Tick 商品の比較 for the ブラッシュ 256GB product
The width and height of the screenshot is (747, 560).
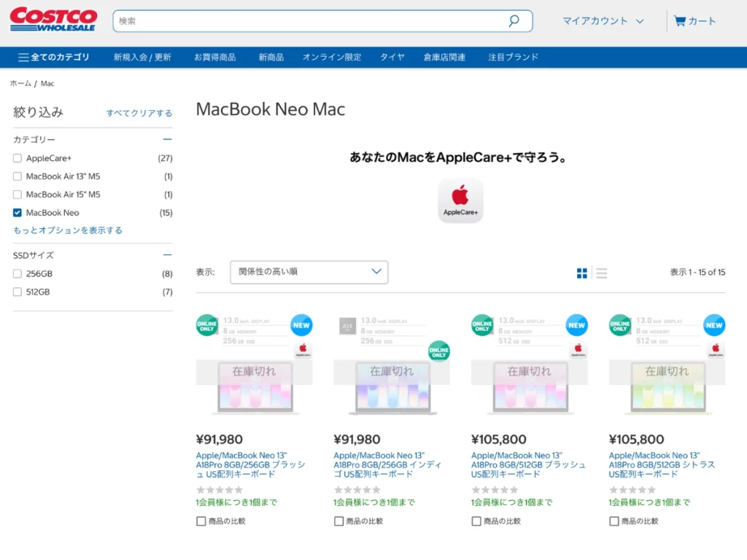click(x=201, y=521)
